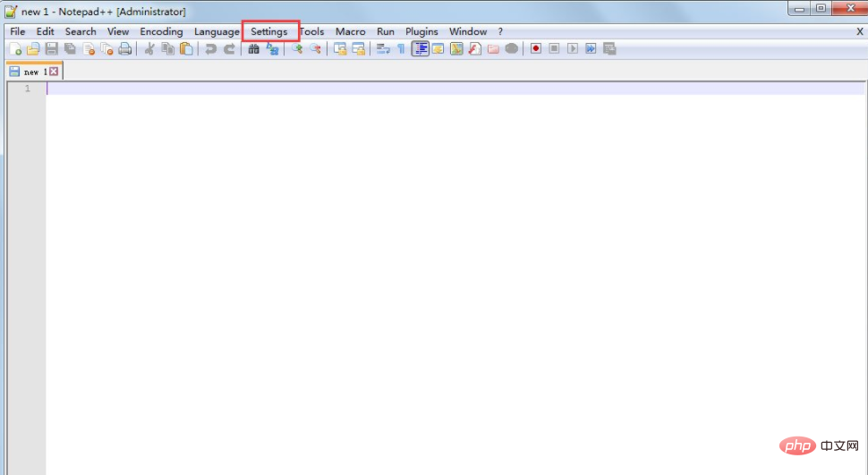Undo the last action via toolbar

tap(210, 48)
